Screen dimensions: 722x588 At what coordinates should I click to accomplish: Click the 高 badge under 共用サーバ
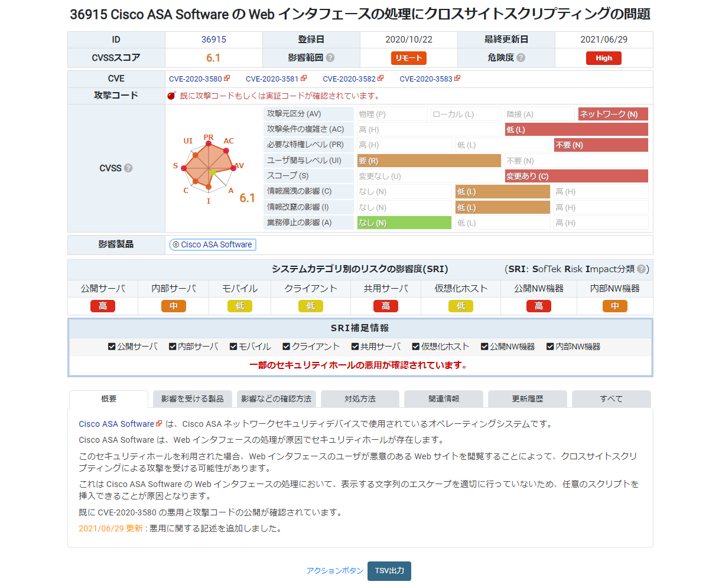(386, 306)
